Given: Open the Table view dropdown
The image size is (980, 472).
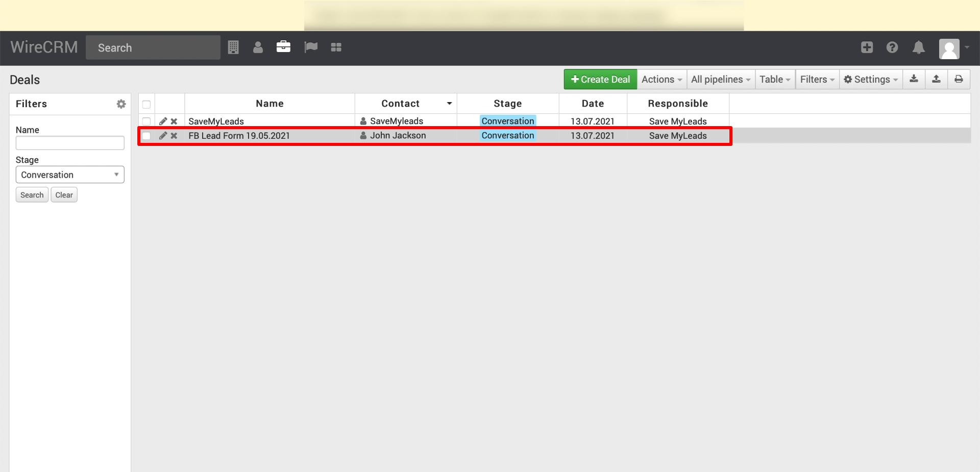Looking at the screenshot, I should coord(775,79).
